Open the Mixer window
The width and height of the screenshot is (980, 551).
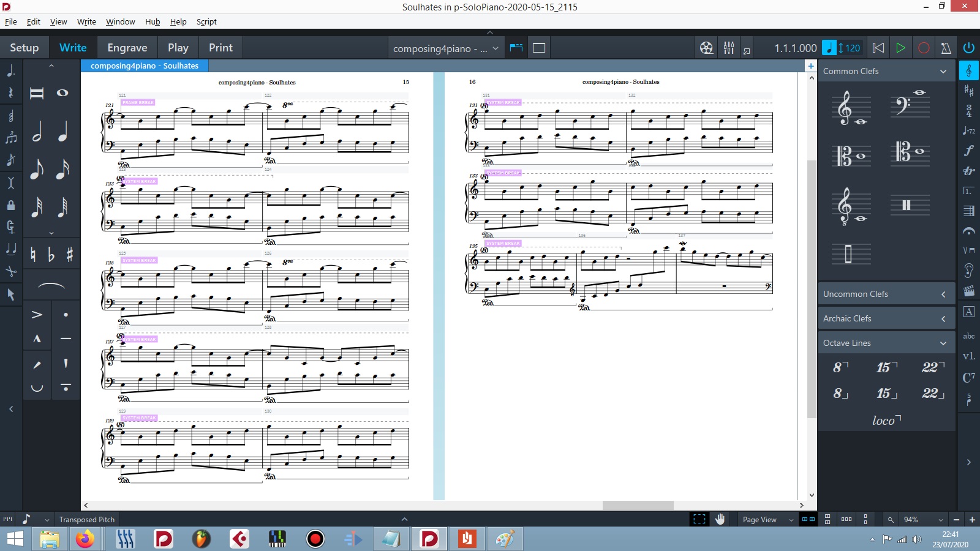(x=729, y=48)
